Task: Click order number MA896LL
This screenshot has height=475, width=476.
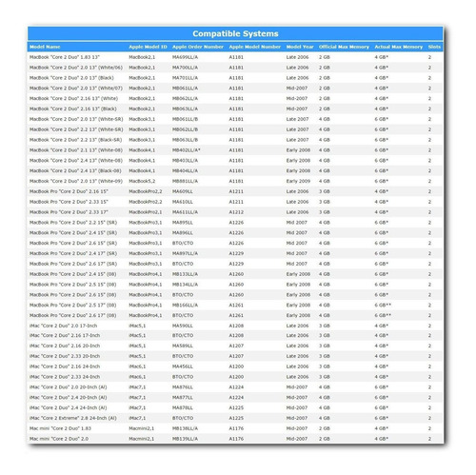Action: [x=183, y=232]
